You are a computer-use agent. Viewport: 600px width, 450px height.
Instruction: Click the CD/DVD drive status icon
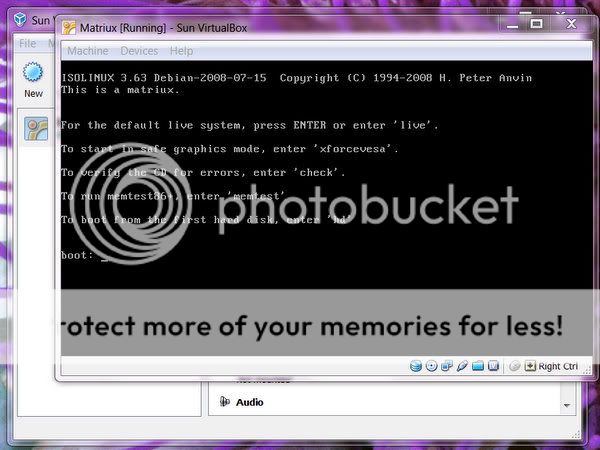432,366
